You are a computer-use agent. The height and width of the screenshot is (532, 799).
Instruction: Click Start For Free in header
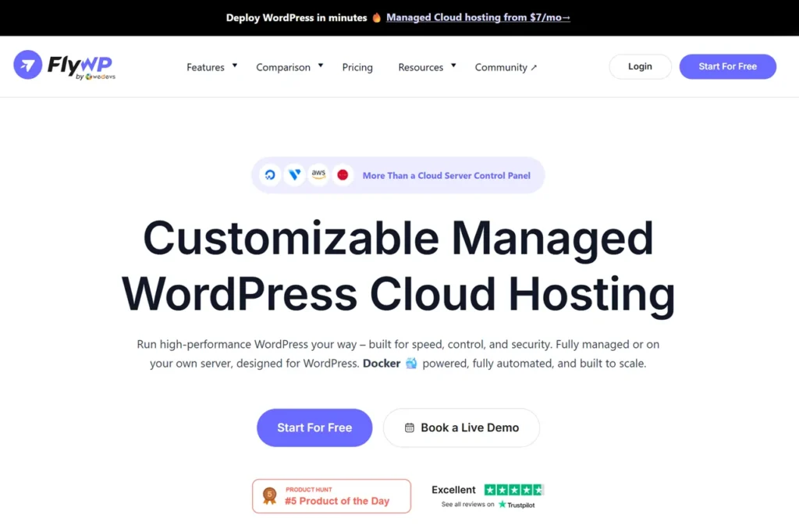pos(728,67)
